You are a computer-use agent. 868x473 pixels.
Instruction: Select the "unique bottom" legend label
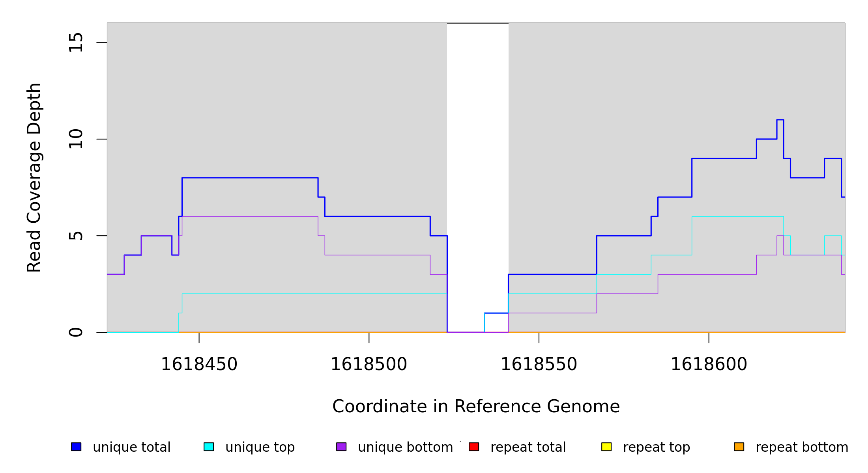pyautogui.click(x=405, y=447)
